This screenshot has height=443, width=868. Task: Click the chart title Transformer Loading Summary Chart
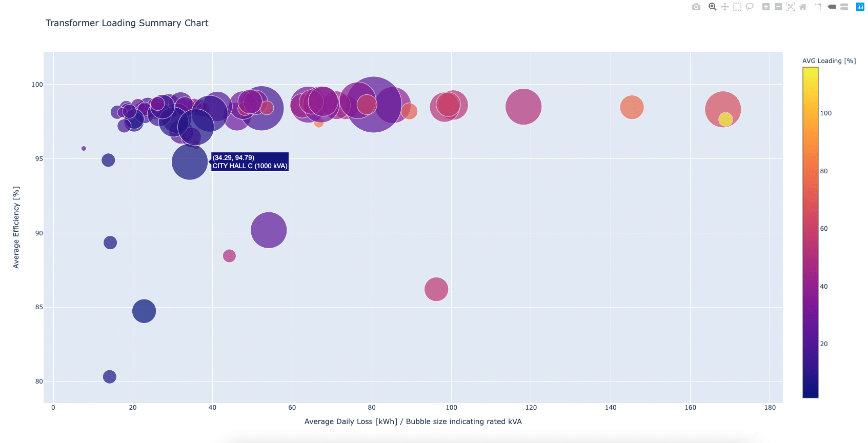(x=127, y=23)
